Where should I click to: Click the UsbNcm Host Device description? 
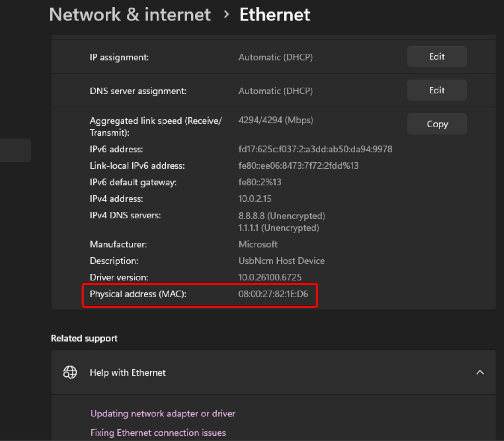[282, 261]
